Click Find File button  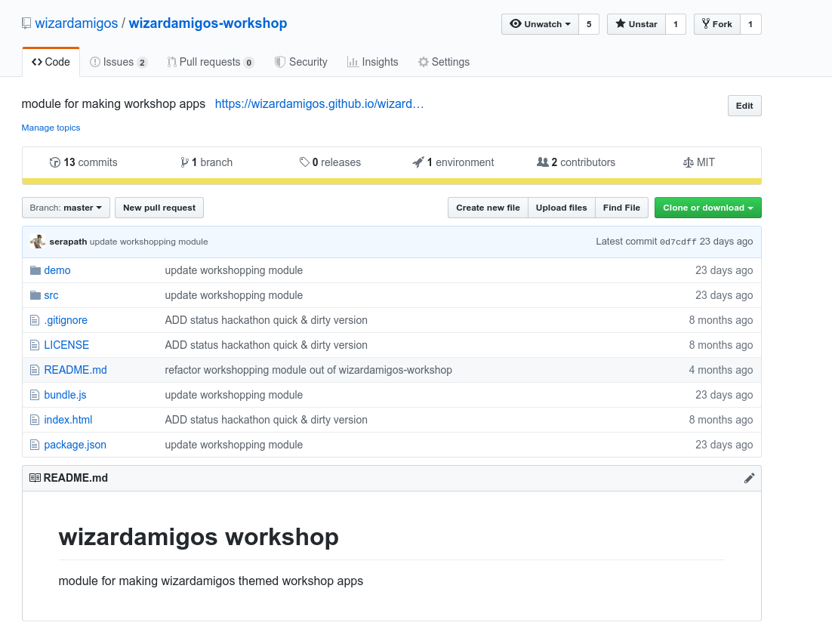point(621,208)
